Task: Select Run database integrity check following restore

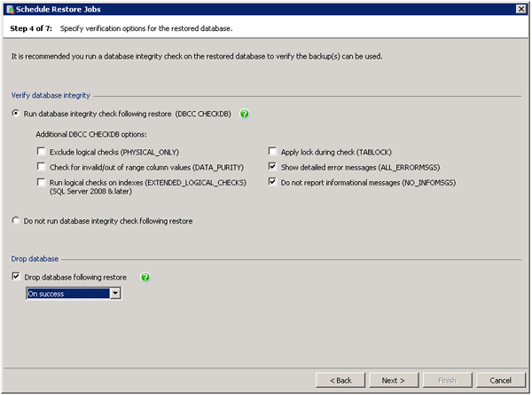Action: (17, 114)
